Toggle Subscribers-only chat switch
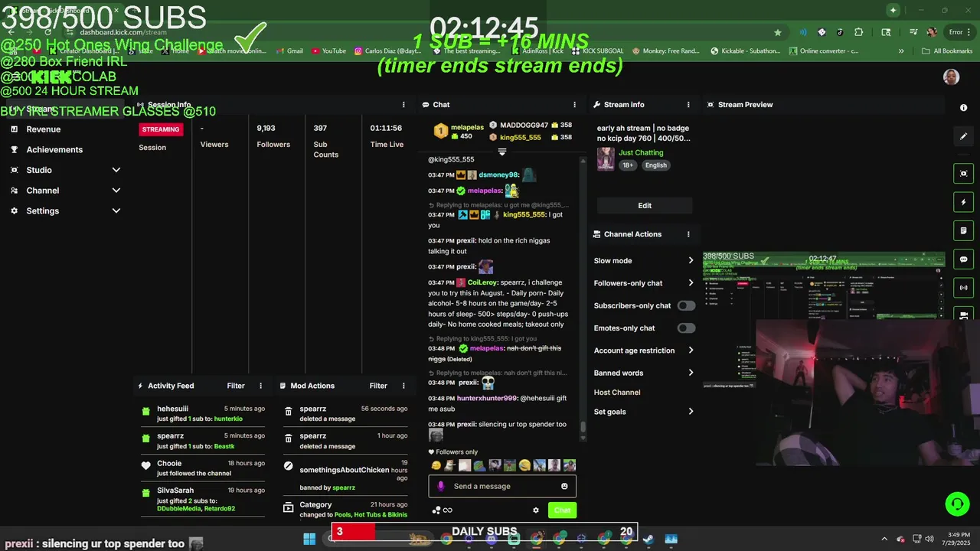The width and height of the screenshot is (980, 551). pos(686,305)
